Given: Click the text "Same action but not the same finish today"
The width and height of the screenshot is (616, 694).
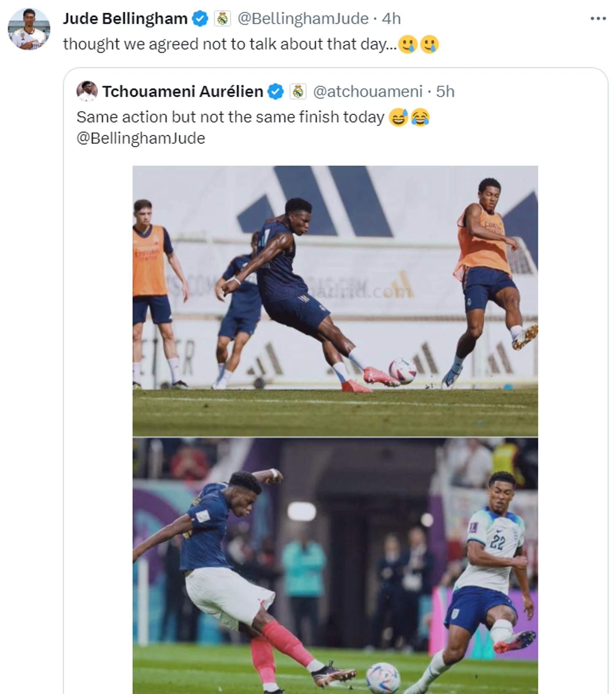Looking at the screenshot, I should coord(230,117).
